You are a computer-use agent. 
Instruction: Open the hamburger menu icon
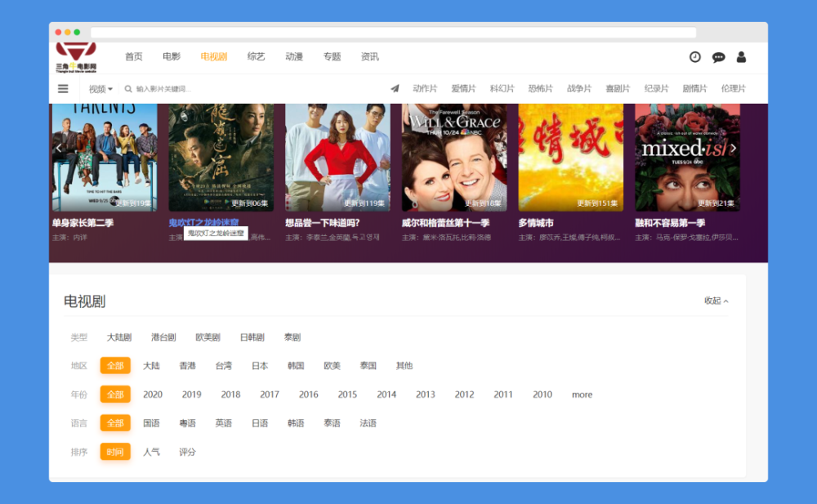click(x=63, y=88)
